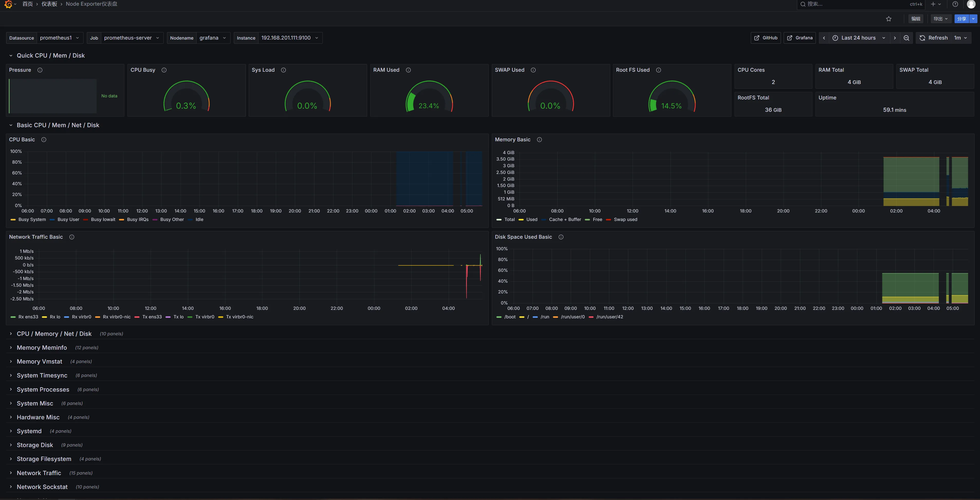Toggle the Rx ens33 legend series

pos(28,317)
